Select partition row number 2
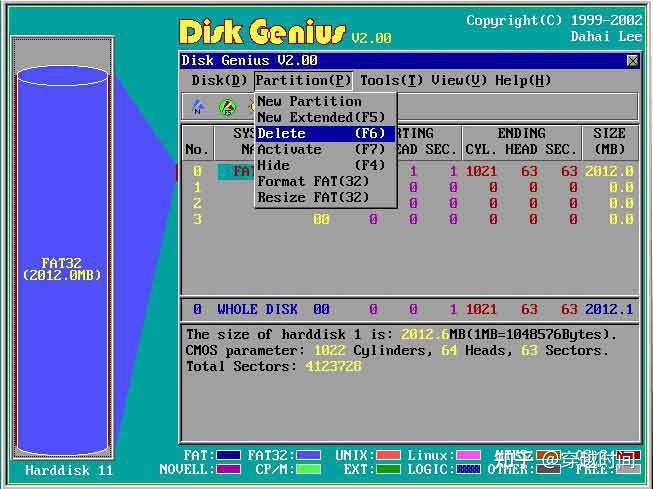Screen dimensions: 653x489 197,203
